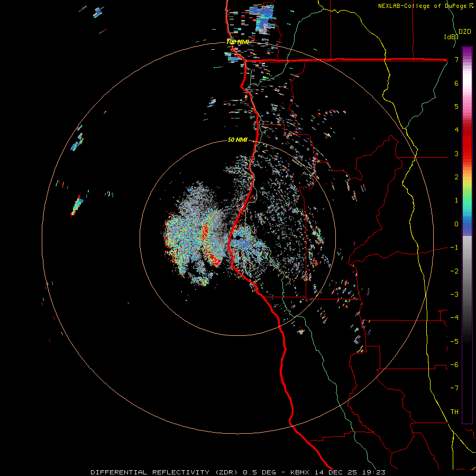This screenshot has width=476, height=476.
Task: Click the 4 dB legend tick label
Action: 456,130
